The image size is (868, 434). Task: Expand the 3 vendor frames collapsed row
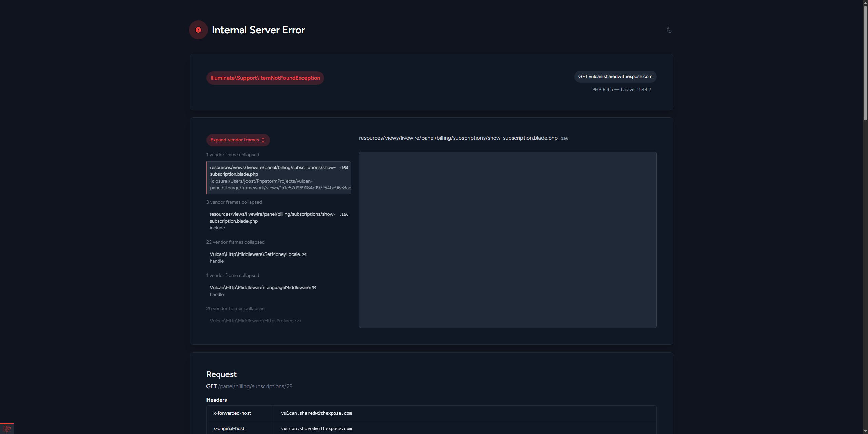(234, 202)
